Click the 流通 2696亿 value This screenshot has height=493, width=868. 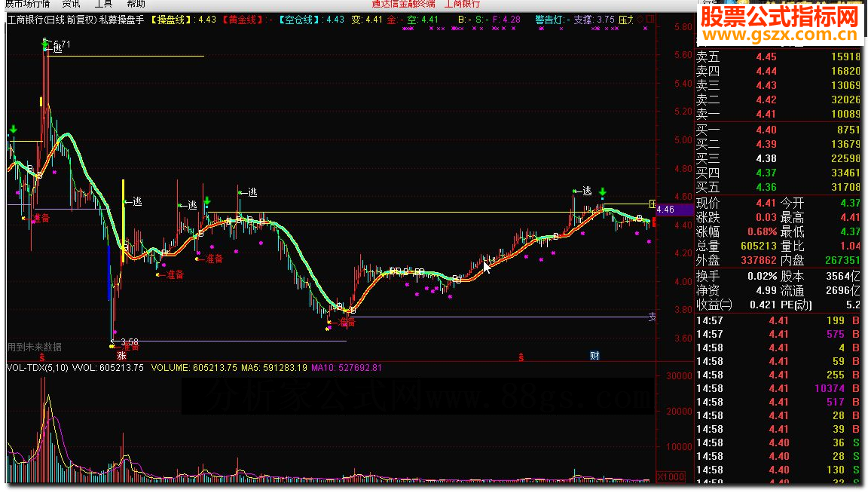tap(843, 291)
